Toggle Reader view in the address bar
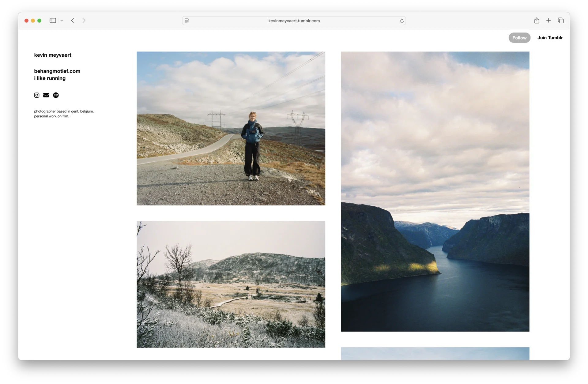588x384 pixels. pos(187,21)
